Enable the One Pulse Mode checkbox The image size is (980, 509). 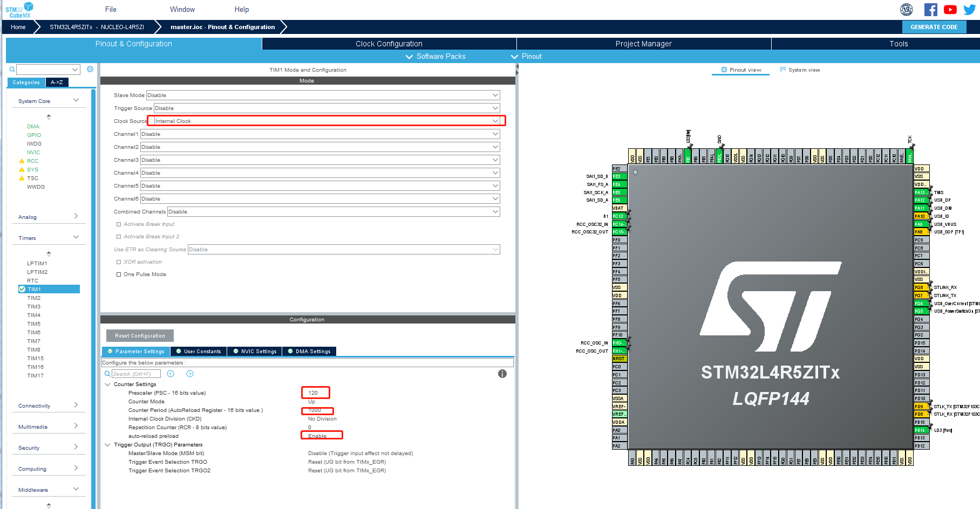[119, 274]
